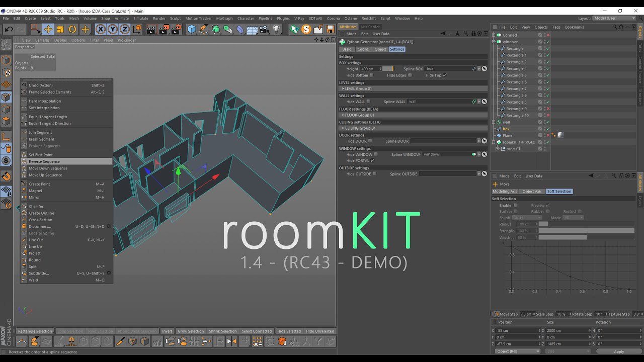Click the spline Pen tool icon
This screenshot has height=362, width=644.
pos(204,29)
